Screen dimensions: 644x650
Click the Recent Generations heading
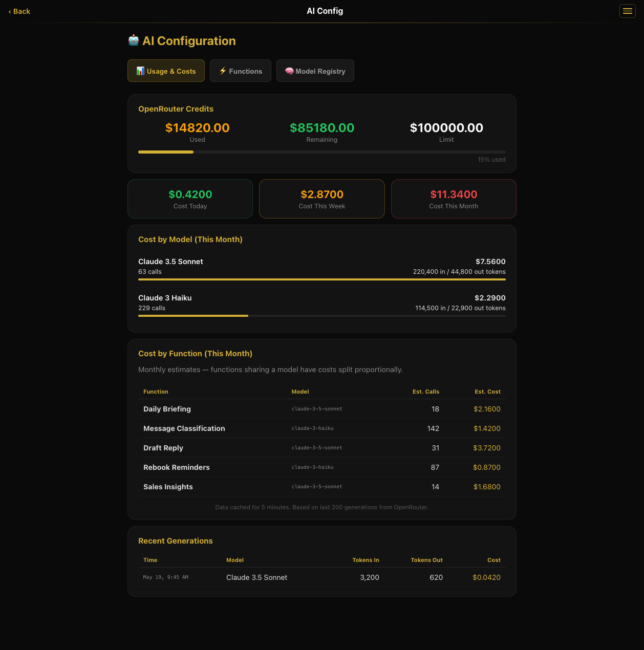point(176,541)
